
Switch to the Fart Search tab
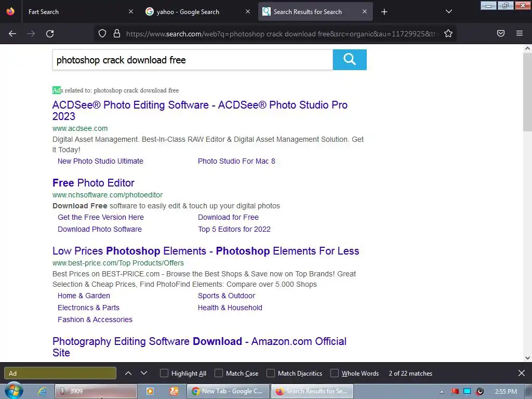pos(79,12)
